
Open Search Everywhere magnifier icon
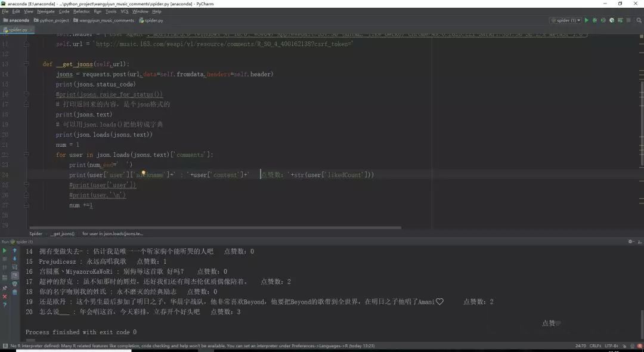pos(639,20)
